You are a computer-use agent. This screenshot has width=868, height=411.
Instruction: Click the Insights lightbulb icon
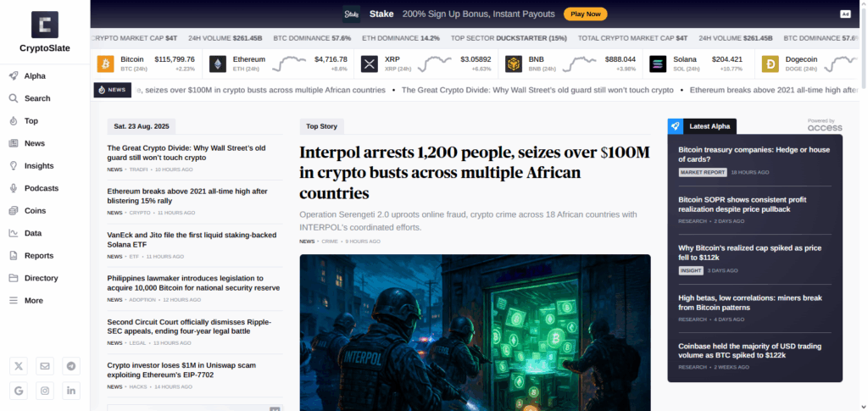[x=14, y=165]
